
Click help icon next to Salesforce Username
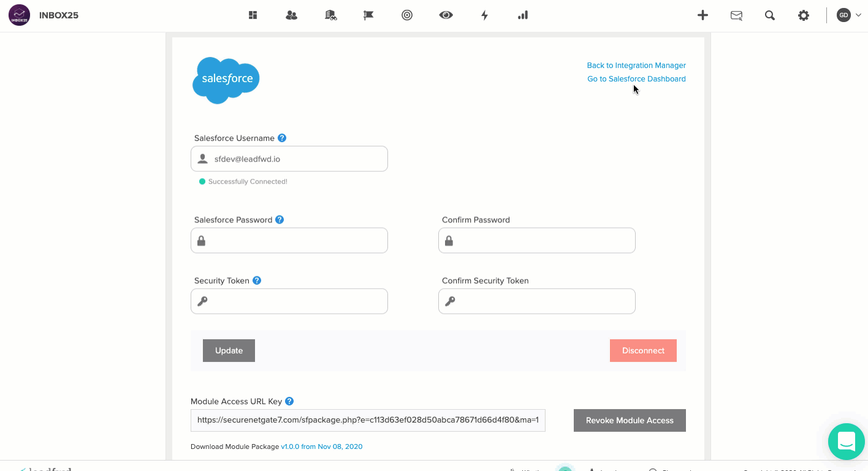click(282, 138)
